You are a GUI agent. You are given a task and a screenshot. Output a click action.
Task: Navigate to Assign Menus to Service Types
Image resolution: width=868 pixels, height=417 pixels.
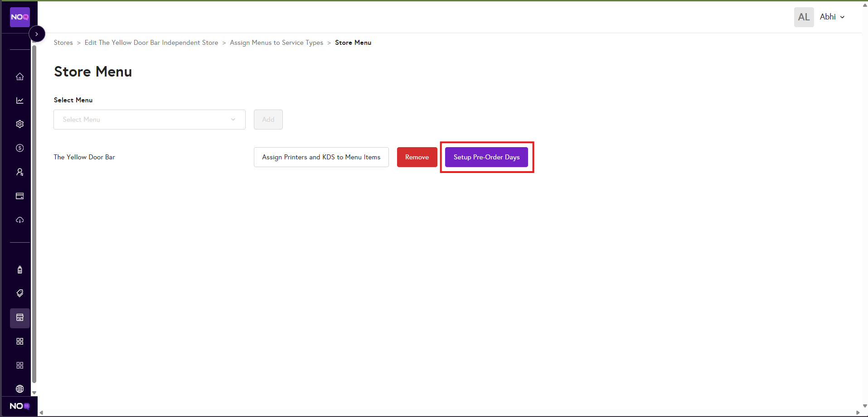pyautogui.click(x=276, y=43)
